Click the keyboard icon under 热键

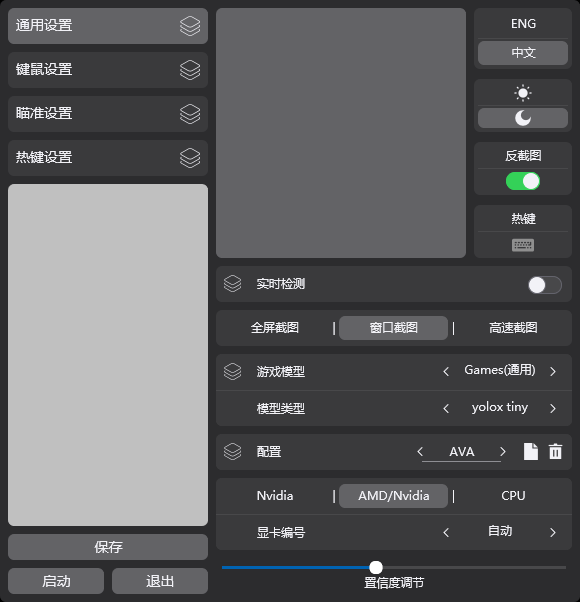click(523, 245)
